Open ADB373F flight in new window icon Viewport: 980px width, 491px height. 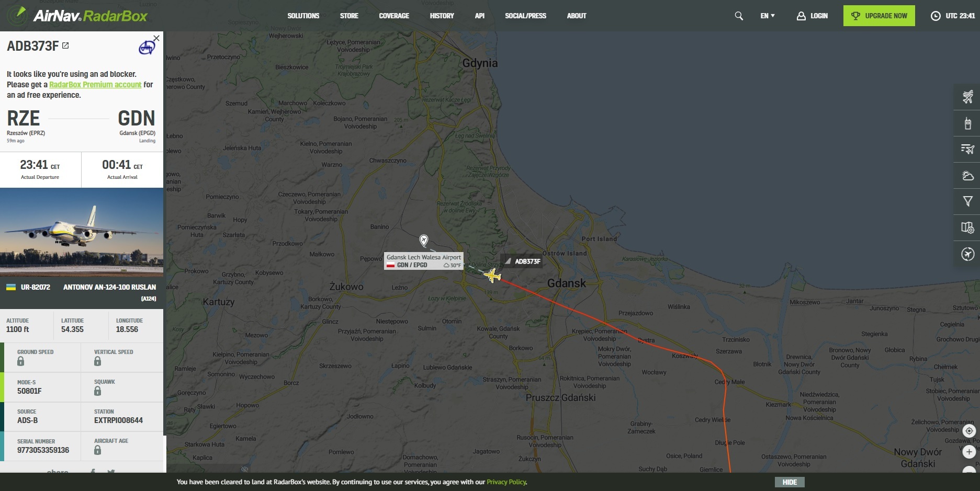click(x=65, y=45)
